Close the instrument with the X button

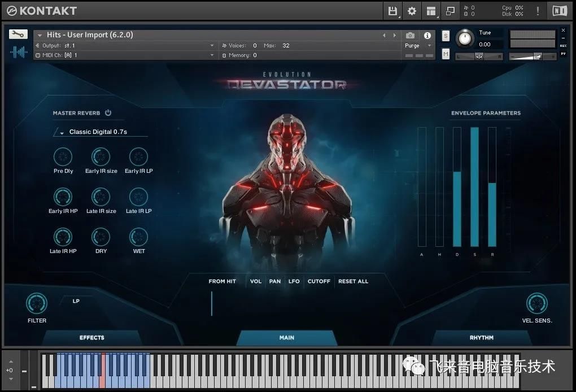pos(563,31)
